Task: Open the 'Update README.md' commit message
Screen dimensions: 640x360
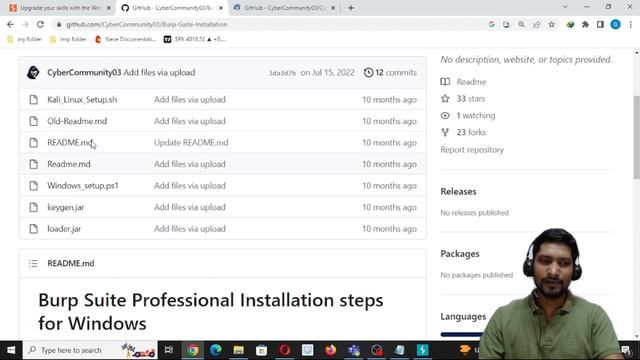Action: [x=191, y=142]
